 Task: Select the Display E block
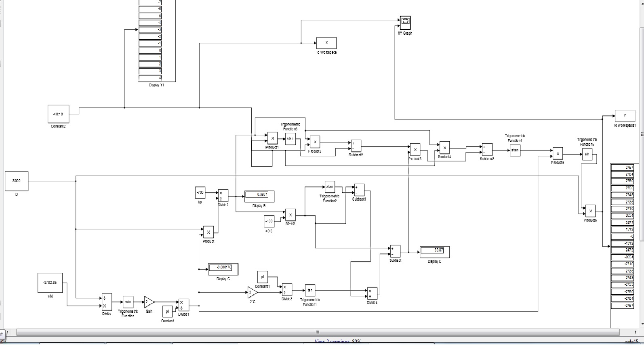click(434, 251)
